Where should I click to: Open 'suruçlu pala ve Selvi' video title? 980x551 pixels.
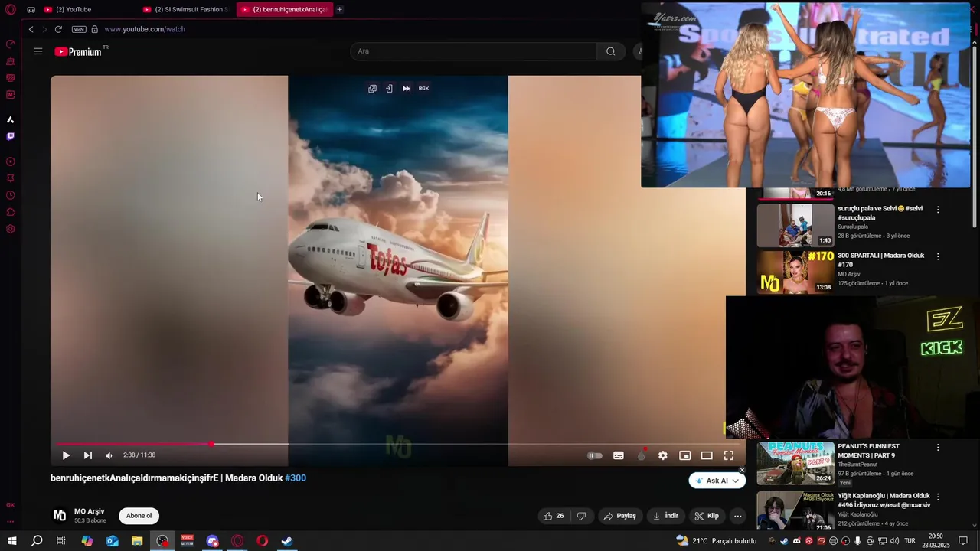pyautogui.click(x=880, y=213)
